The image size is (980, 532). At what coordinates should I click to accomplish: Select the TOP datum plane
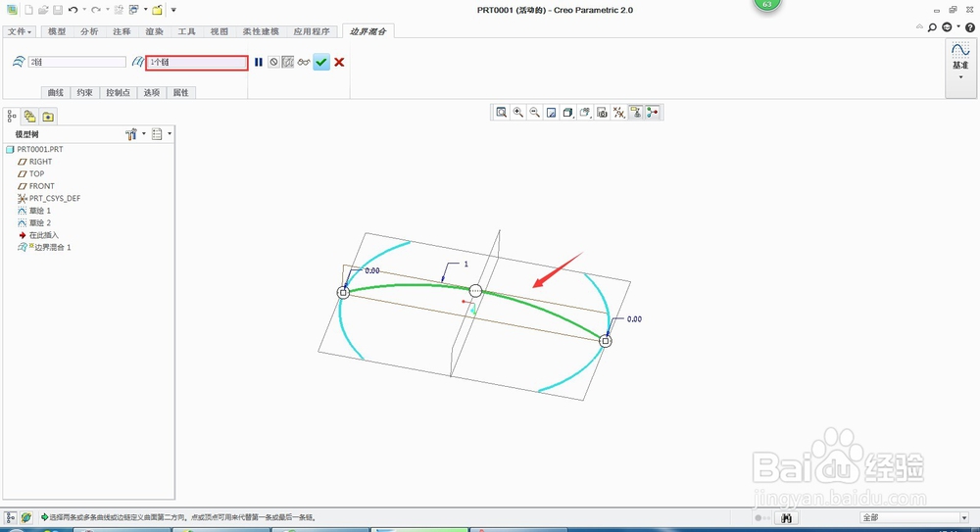(x=37, y=173)
